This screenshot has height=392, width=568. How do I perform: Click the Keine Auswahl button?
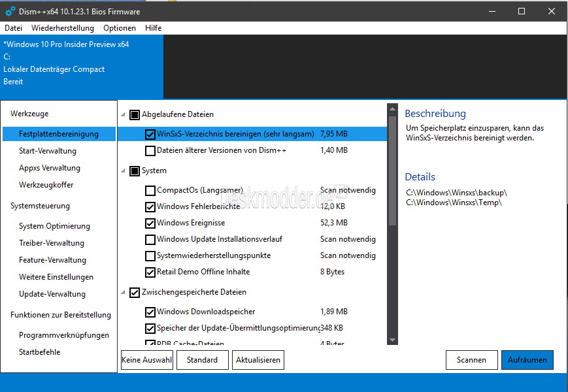(x=147, y=360)
